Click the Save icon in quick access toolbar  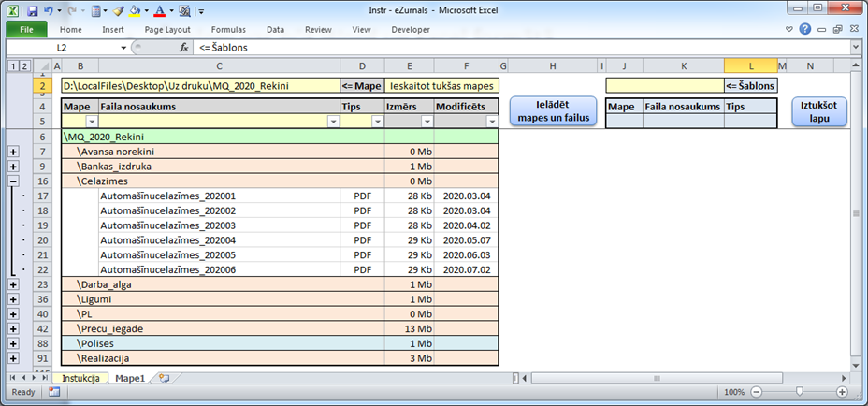(x=32, y=10)
